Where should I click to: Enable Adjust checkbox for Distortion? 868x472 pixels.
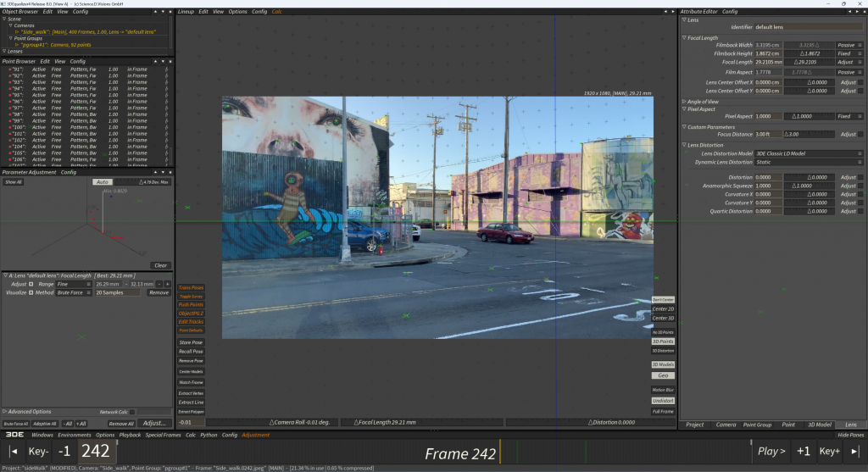860,178
